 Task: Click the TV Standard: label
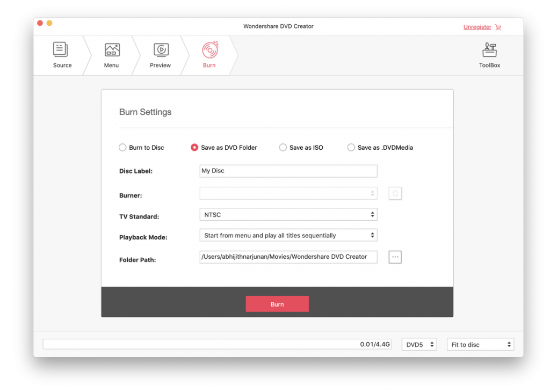click(x=139, y=217)
